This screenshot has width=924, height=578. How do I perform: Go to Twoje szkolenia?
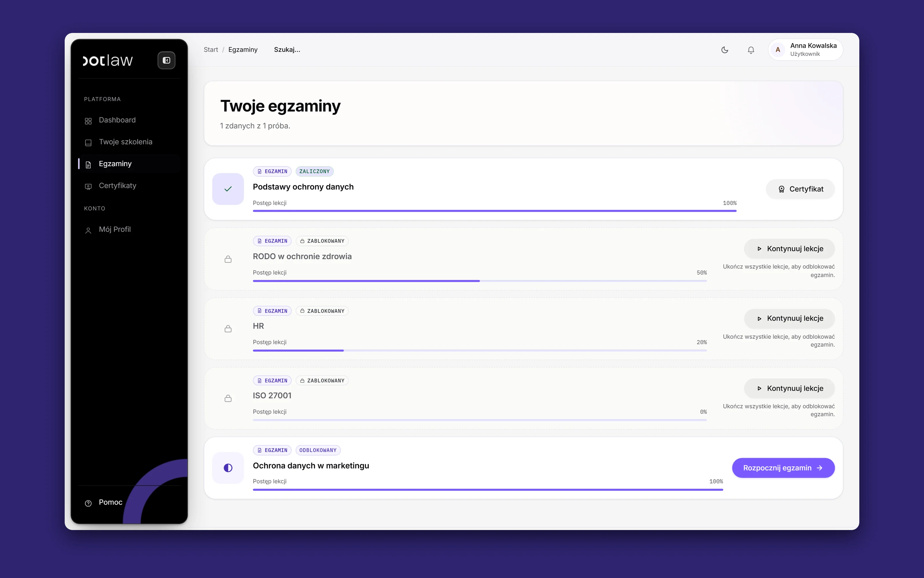point(129,142)
